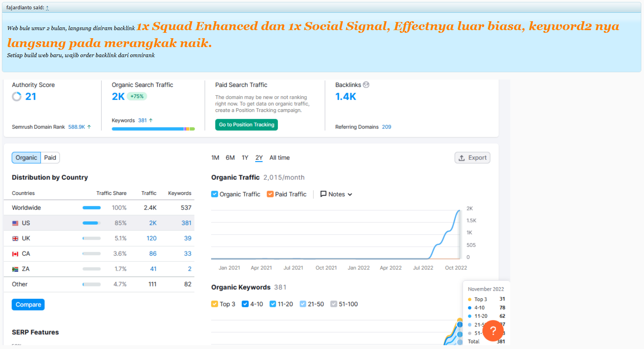
Task: Switch to the Paid tab
Action: click(50, 158)
